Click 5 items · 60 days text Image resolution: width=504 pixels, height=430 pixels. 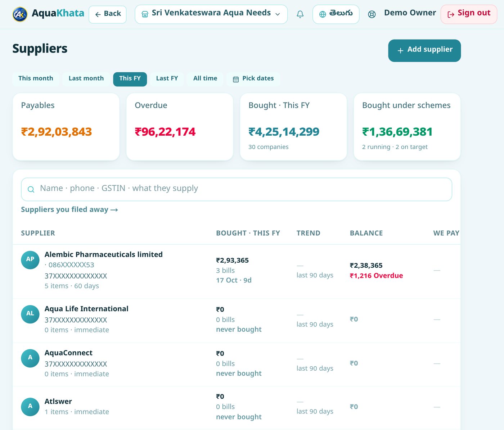[x=72, y=286]
